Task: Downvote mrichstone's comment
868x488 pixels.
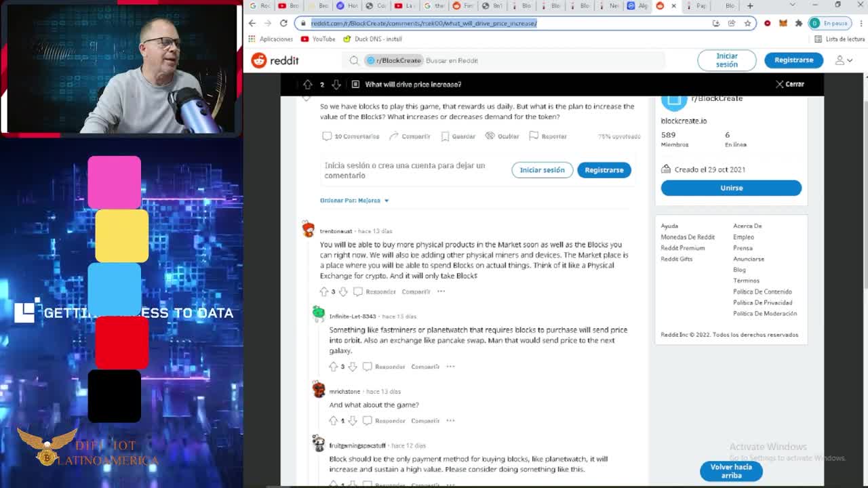Action: click(353, 421)
